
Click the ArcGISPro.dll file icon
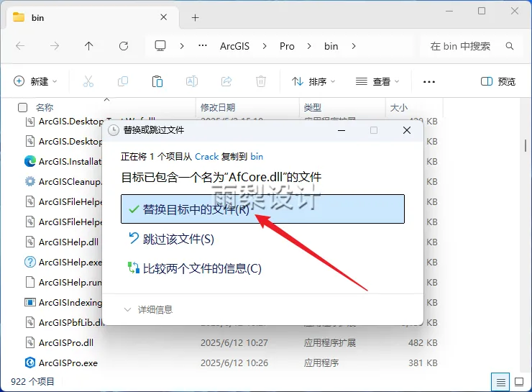pos(30,343)
